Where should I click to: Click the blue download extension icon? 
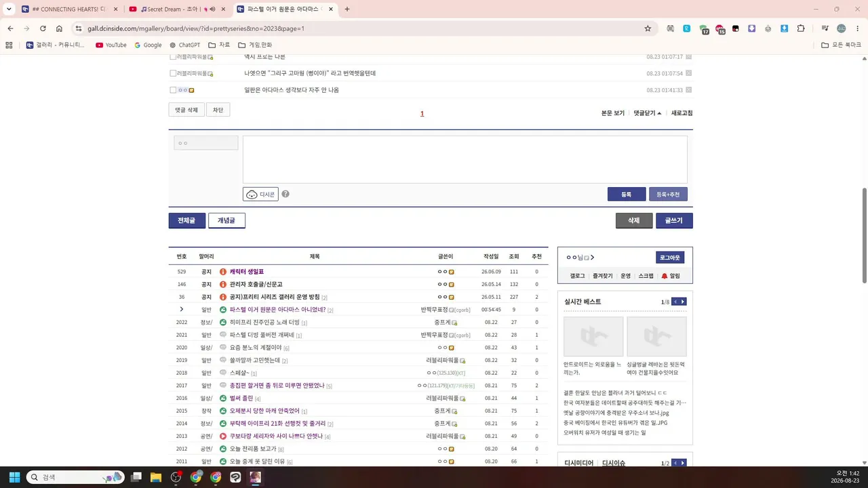click(x=785, y=28)
